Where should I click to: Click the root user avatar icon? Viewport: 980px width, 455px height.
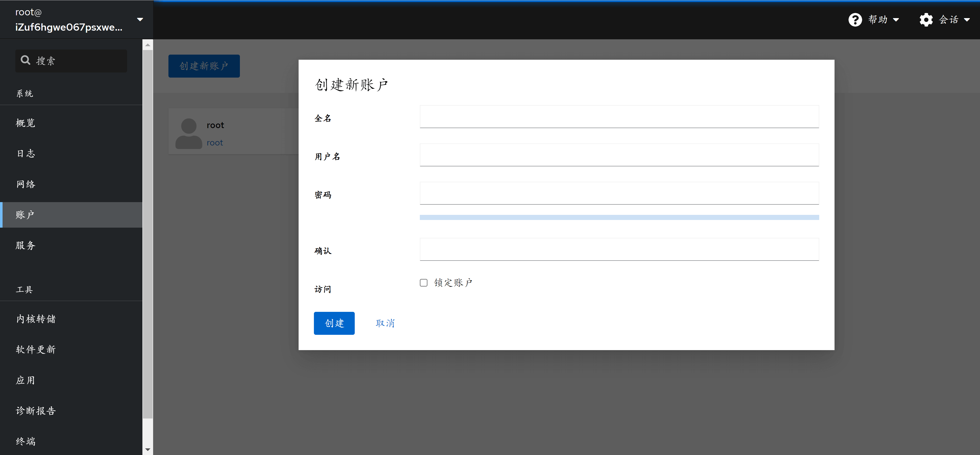click(189, 133)
